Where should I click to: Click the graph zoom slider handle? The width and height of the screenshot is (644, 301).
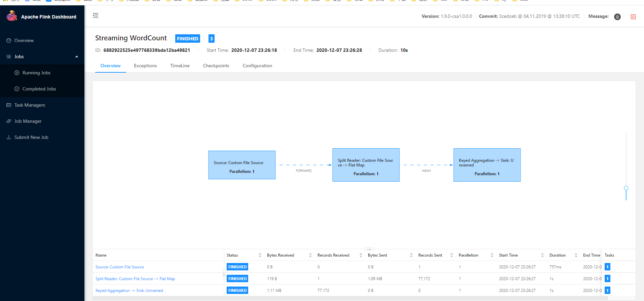click(626, 188)
